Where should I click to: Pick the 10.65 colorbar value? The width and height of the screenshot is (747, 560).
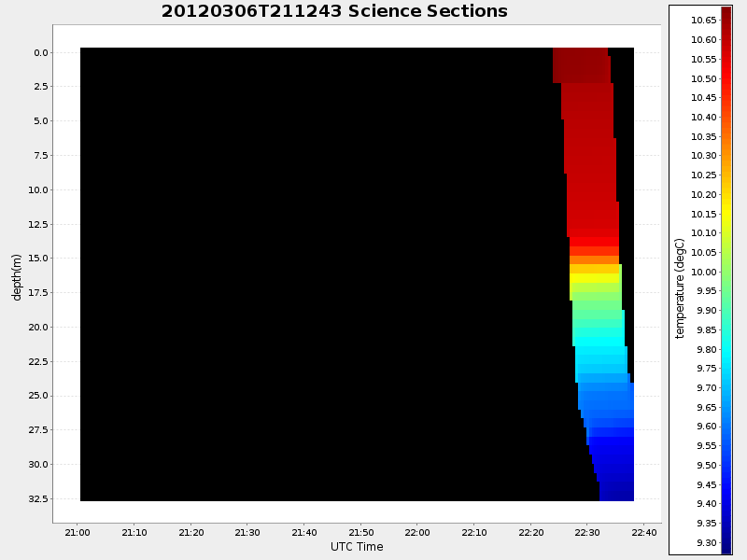pos(704,20)
